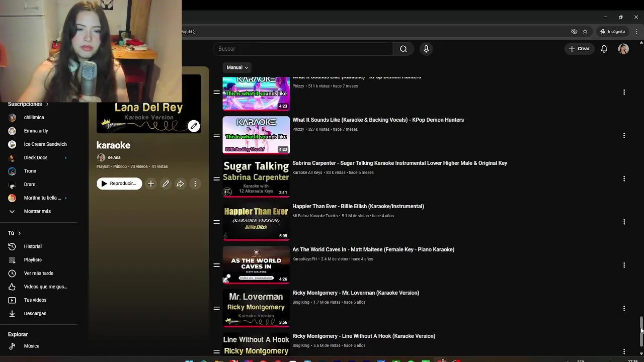
Task: Play Mr. Loverman thumbnail
Action: point(256,308)
